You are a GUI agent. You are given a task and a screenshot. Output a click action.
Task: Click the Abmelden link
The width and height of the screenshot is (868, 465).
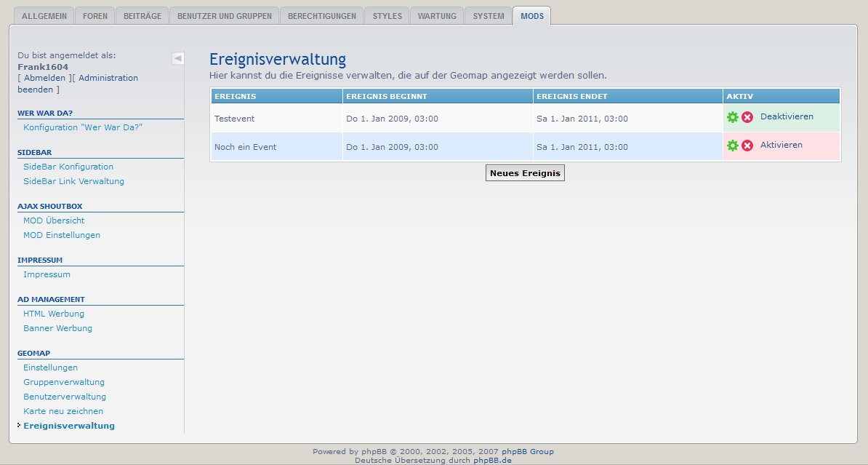point(44,78)
